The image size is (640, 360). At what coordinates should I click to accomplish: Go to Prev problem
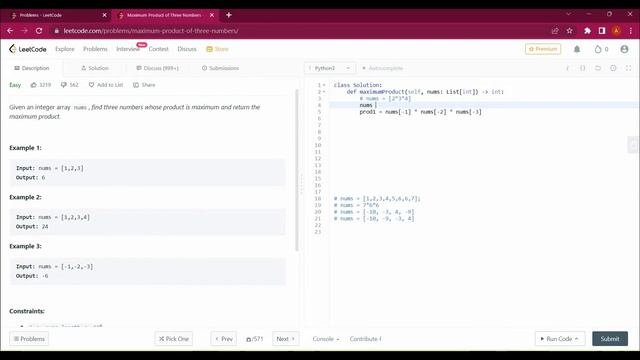(224, 339)
